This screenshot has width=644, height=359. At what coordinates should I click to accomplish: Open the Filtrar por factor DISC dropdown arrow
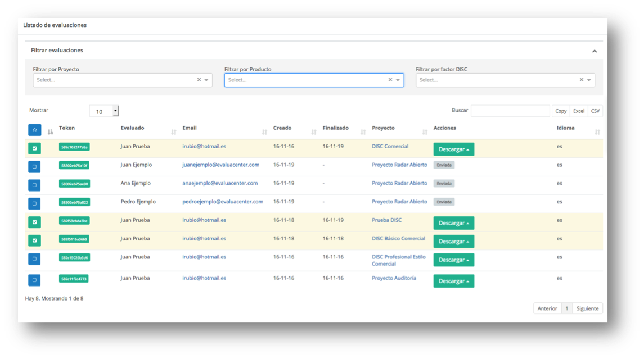click(x=589, y=80)
